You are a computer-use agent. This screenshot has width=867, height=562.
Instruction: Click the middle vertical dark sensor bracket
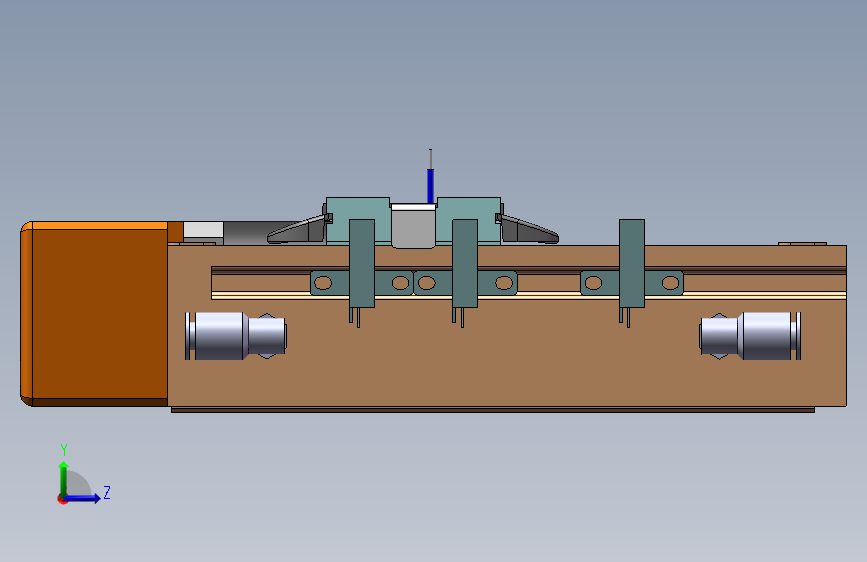pyautogui.click(x=465, y=263)
